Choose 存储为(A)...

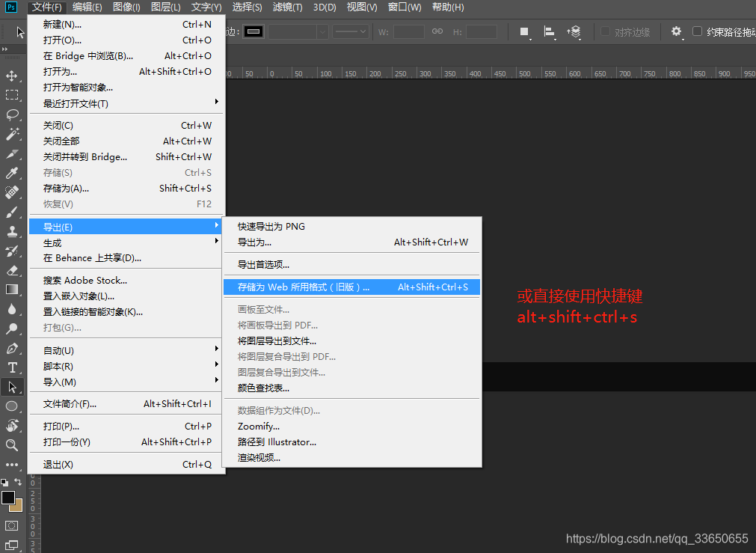127,189
